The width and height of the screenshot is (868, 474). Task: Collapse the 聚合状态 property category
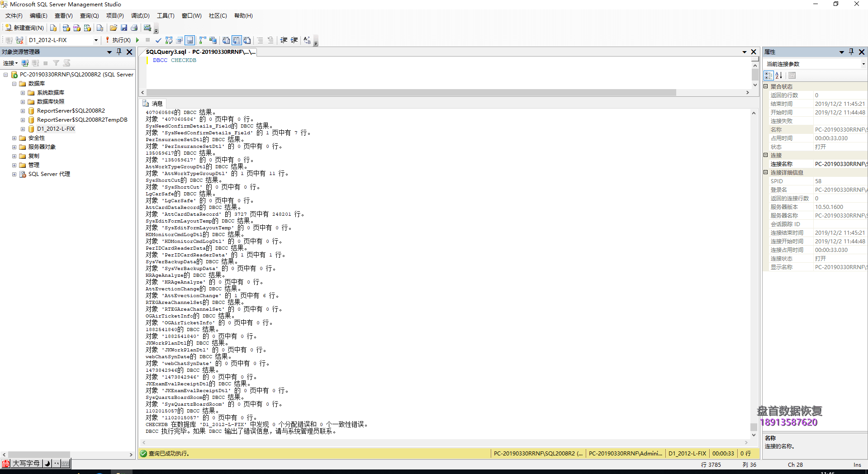[x=766, y=86]
